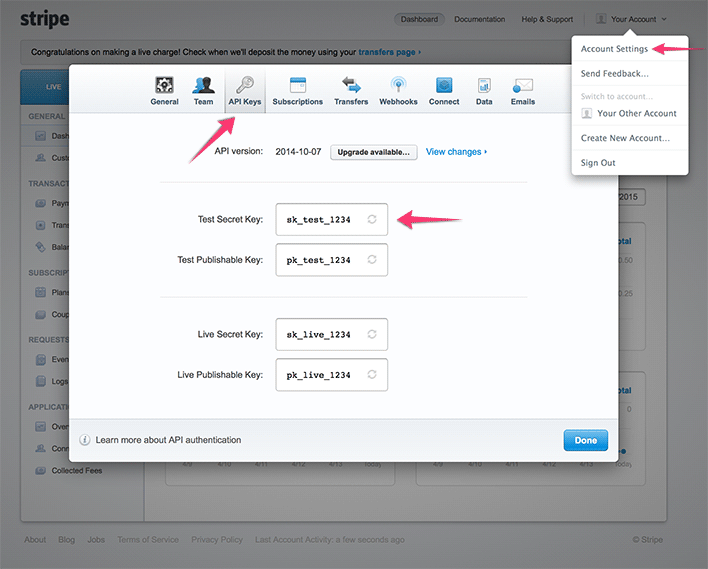Open the Jobs footer link

(x=96, y=540)
